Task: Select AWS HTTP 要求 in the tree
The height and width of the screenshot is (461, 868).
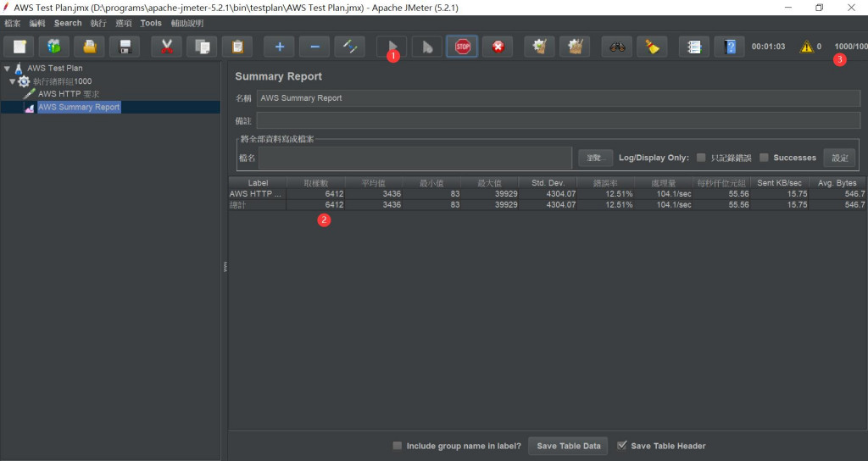Action: click(69, 94)
